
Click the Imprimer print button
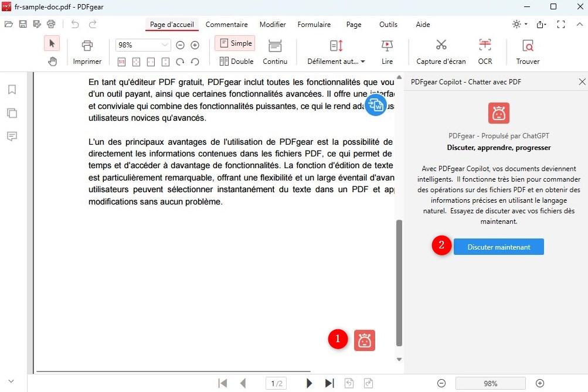coord(87,53)
